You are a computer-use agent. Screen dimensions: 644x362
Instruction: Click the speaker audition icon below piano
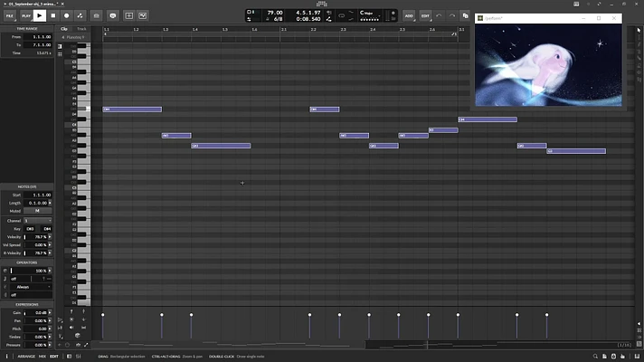[x=71, y=328]
